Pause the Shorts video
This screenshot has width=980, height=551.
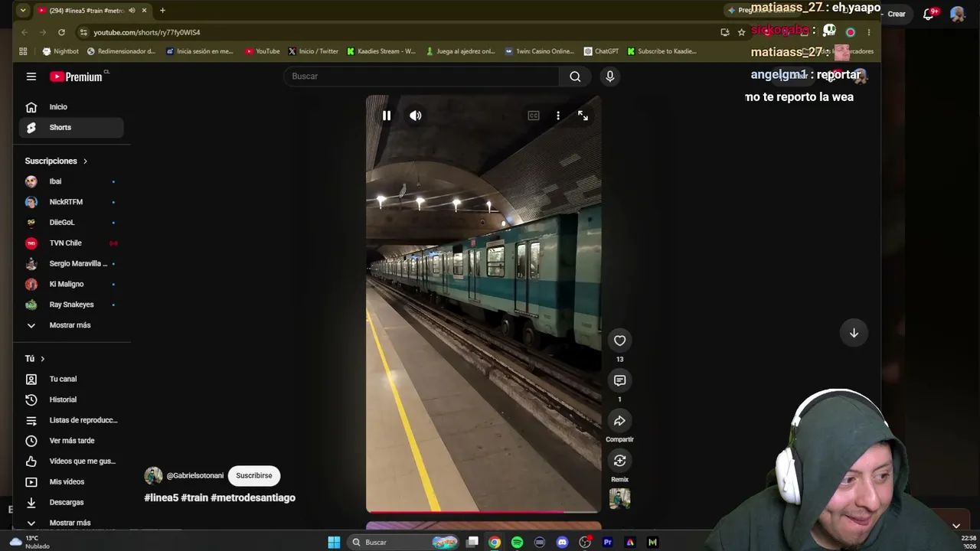point(387,116)
